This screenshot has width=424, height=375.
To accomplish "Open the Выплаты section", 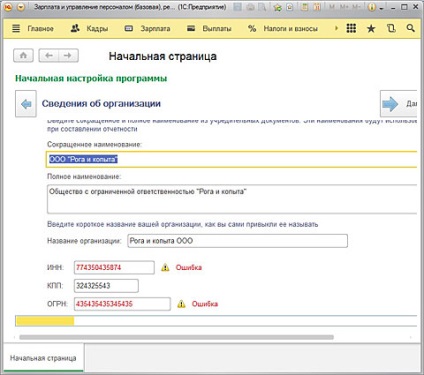I will click(217, 29).
